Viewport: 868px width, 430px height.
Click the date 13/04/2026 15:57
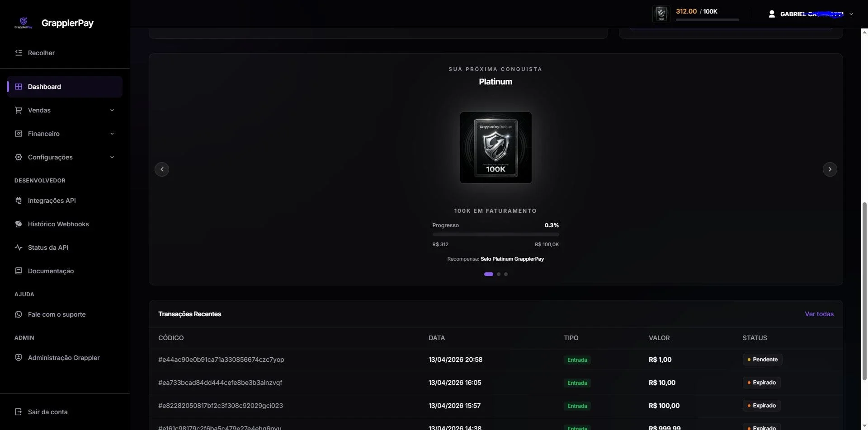click(x=454, y=406)
